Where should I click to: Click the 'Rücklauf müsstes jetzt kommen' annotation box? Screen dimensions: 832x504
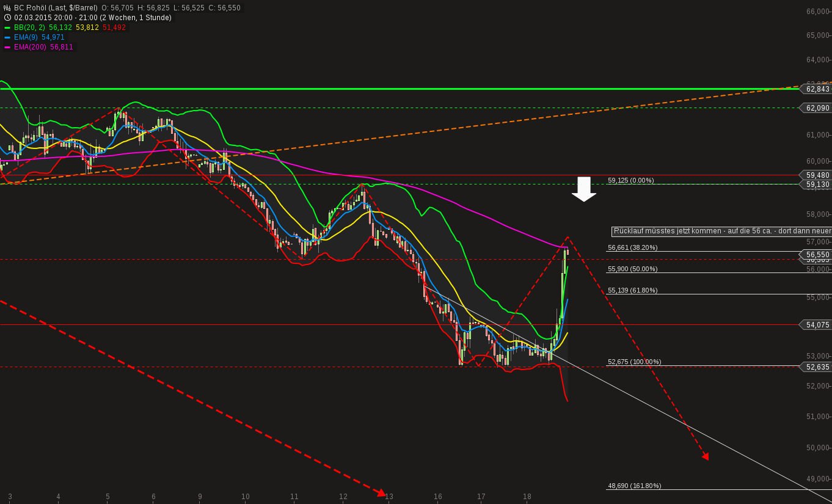pos(721,232)
